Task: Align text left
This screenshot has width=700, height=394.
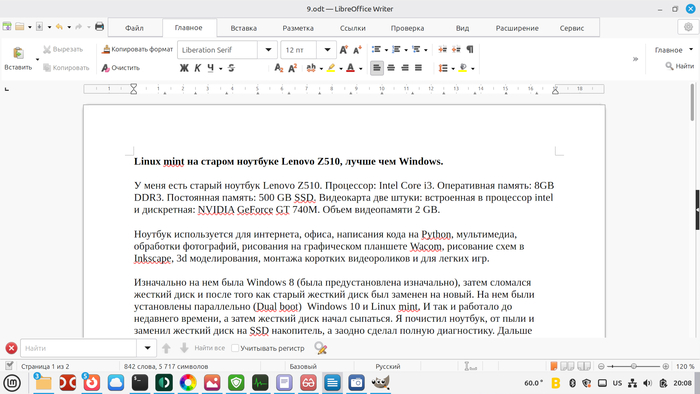Action: tap(377, 68)
